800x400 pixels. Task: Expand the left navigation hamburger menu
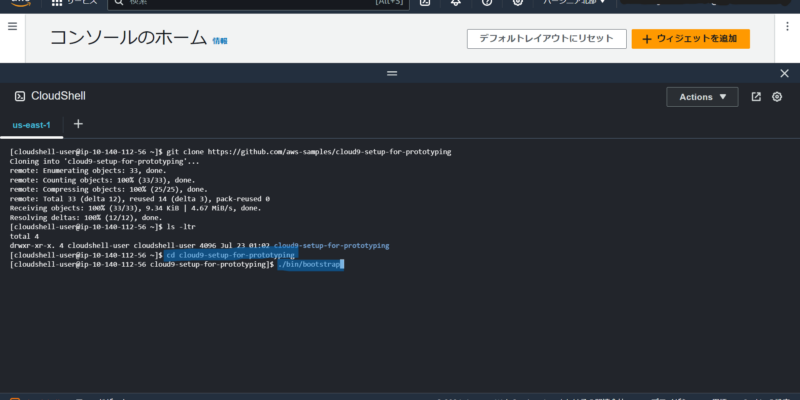point(13,26)
